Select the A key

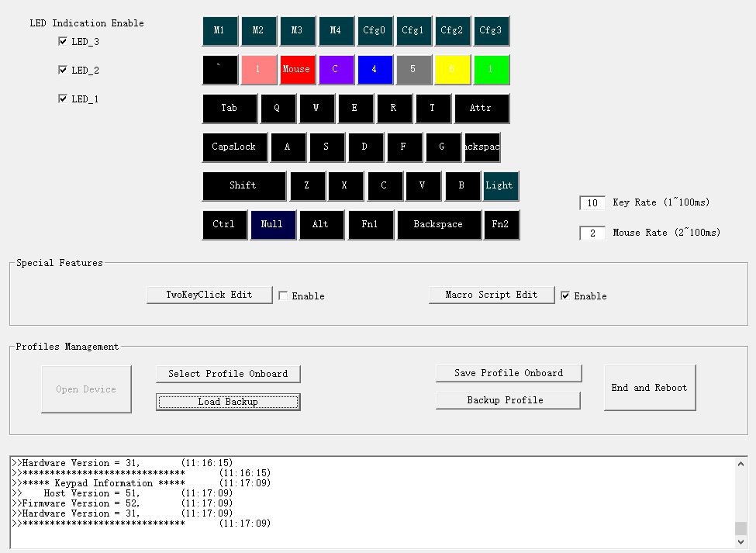pos(288,147)
